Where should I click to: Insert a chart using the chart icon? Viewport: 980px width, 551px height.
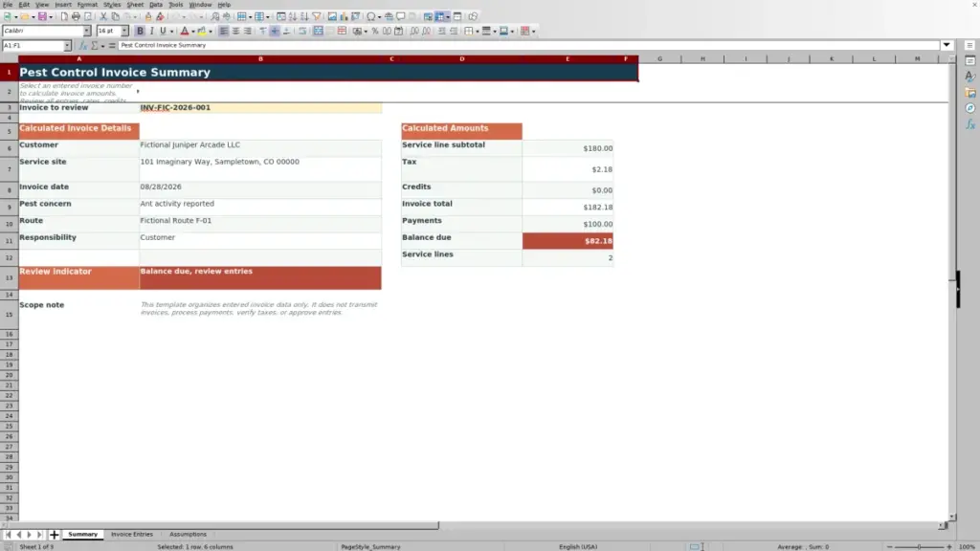coord(344,17)
